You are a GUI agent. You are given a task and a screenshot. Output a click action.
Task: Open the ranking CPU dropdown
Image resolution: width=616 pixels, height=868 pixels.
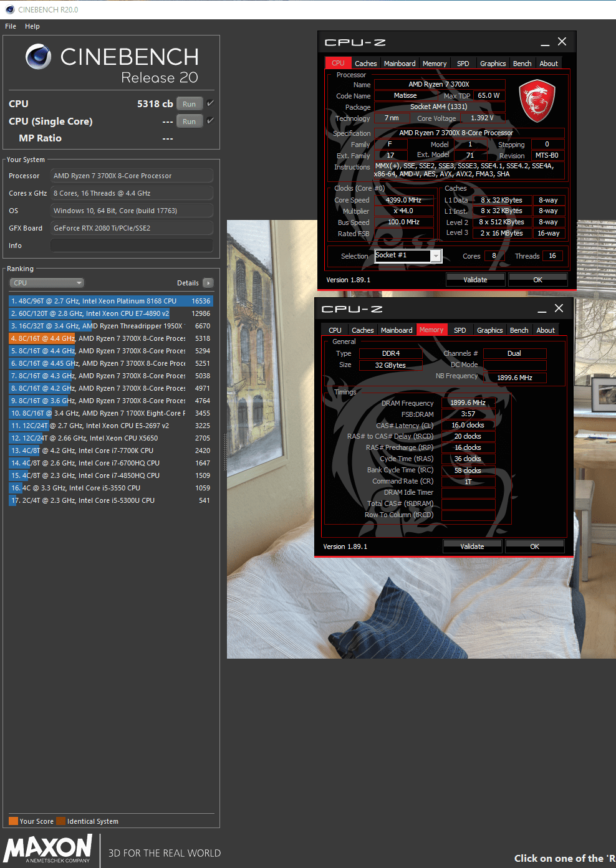47,283
